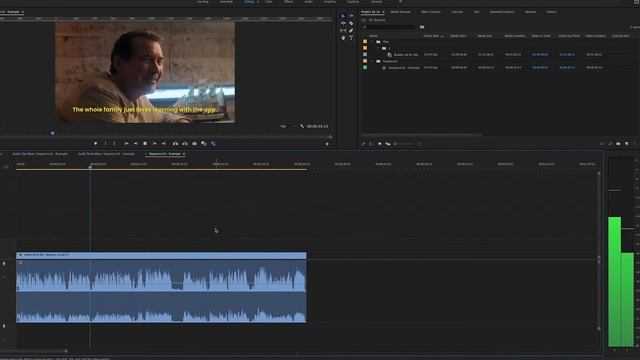Select the Selection tool arrow
Image resolution: width=640 pixels, height=360 pixels.
[x=343, y=16]
